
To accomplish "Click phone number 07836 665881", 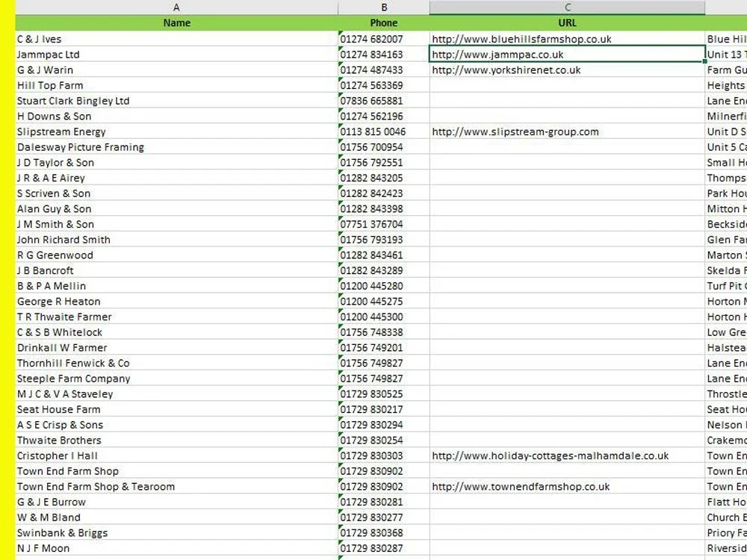I will pyautogui.click(x=383, y=101).
